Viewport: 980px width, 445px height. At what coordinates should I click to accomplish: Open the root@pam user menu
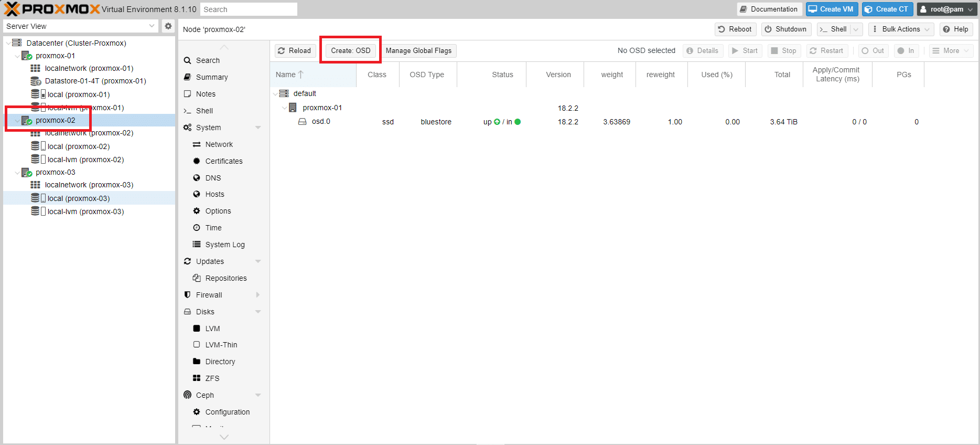[946, 9]
